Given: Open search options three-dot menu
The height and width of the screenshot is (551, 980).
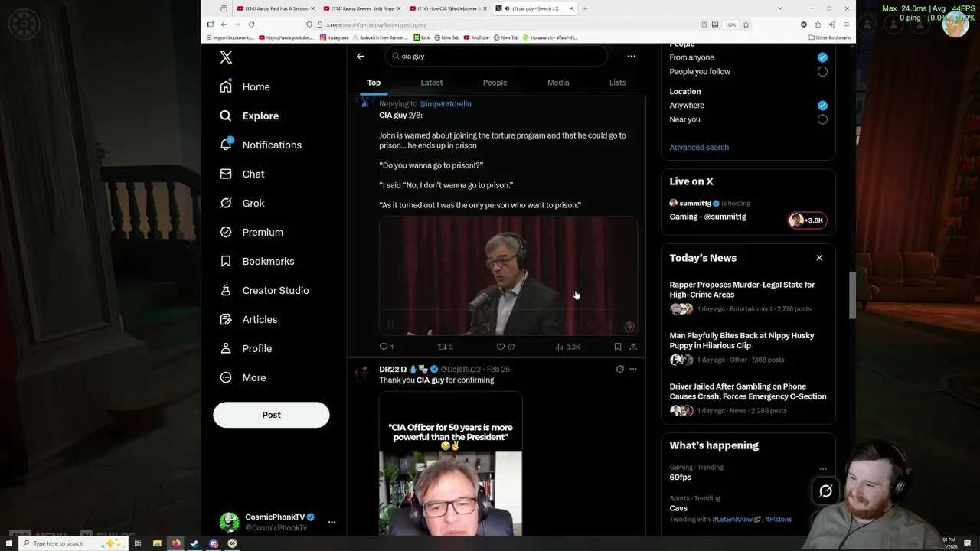Looking at the screenshot, I should 632,56.
